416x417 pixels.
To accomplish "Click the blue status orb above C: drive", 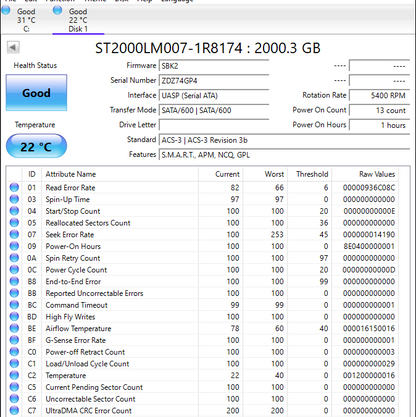I will pyautogui.click(x=6, y=10).
